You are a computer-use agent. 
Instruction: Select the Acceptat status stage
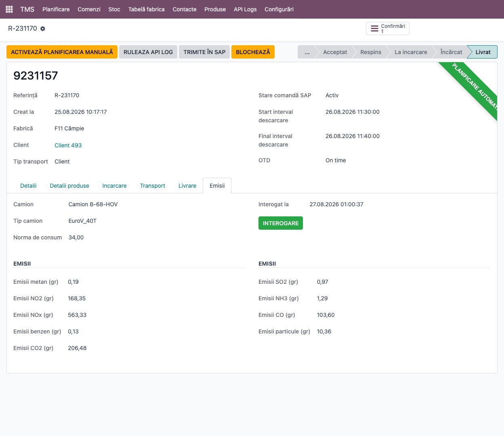(x=335, y=52)
